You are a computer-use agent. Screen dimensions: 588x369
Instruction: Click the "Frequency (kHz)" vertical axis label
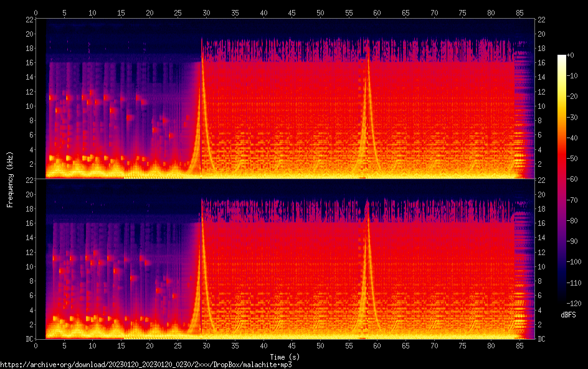click(x=10, y=179)
